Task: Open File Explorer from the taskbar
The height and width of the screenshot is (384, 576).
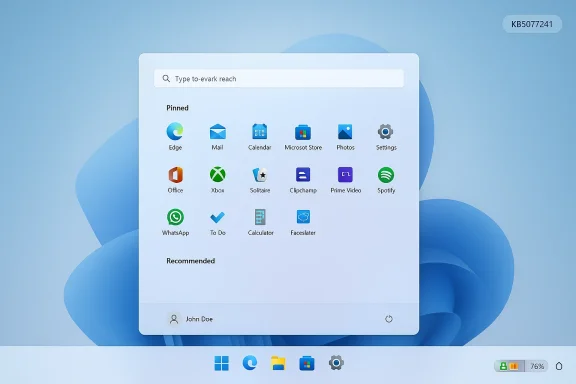Action: 278,363
